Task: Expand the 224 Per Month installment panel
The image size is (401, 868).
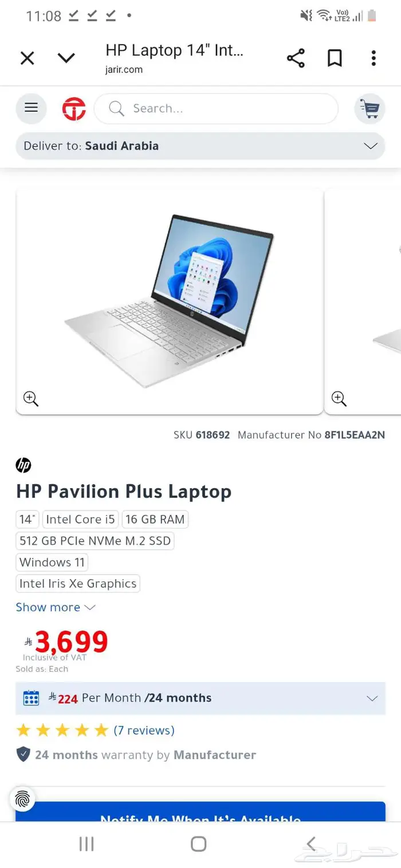Action: [x=200, y=698]
